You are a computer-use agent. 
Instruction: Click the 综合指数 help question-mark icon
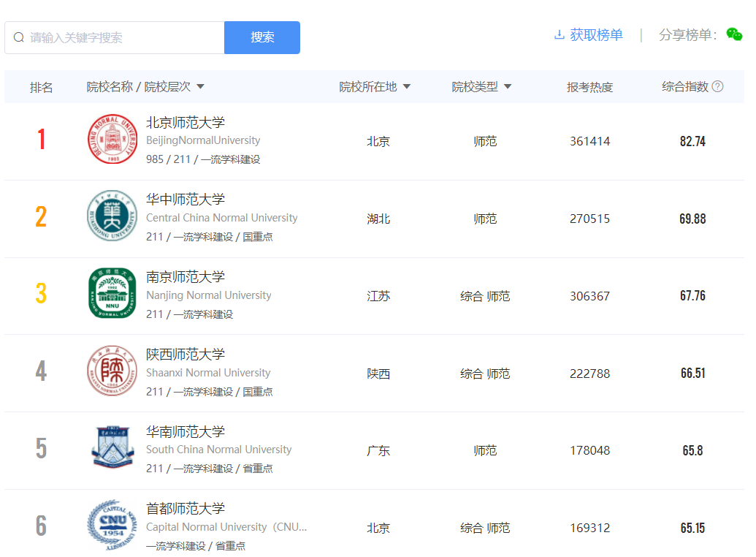717,87
